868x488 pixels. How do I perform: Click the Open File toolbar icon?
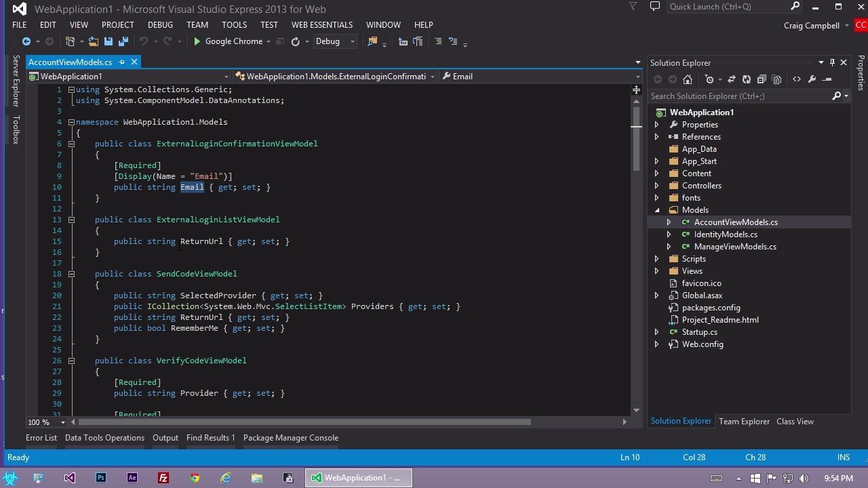coord(93,41)
